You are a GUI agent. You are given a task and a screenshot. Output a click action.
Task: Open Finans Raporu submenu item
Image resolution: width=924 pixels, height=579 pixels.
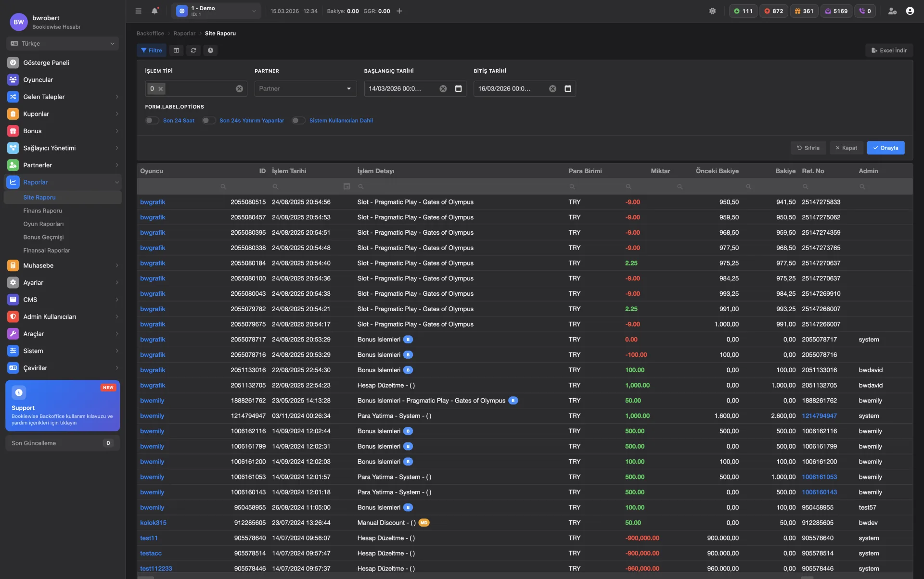coord(43,211)
